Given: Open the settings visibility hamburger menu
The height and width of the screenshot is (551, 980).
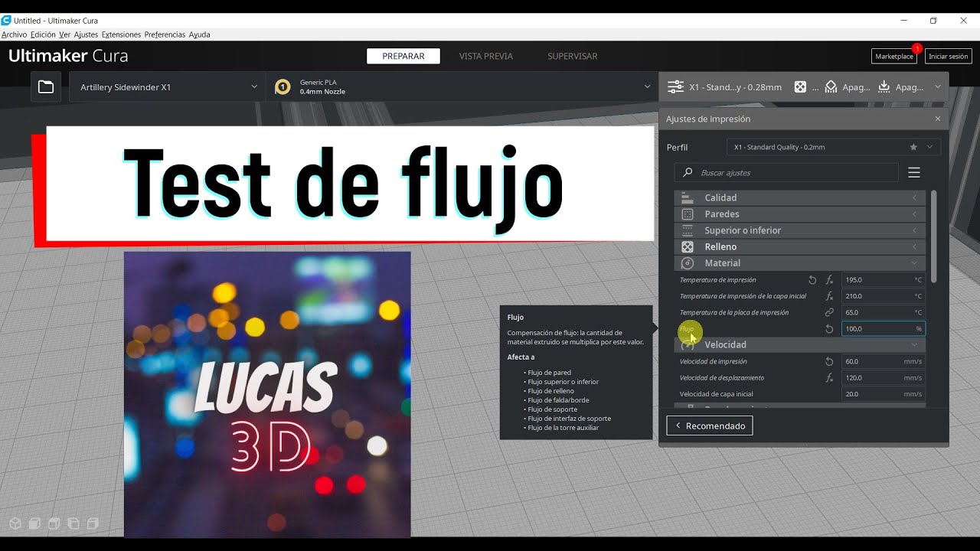Looking at the screenshot, I should [914, 173].
